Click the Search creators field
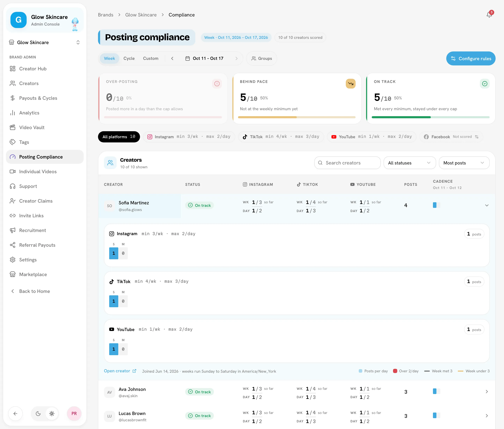The width and height of the screenshot is (504, 429). coord(347,163)
